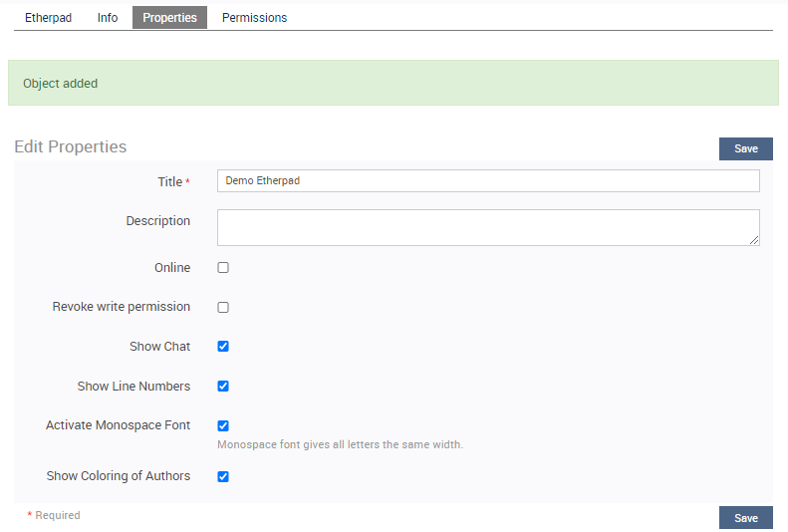Focus the Title field containing Demo Etherpad
The width and height of the screenshot is (788, 532).
click(488, 181)
